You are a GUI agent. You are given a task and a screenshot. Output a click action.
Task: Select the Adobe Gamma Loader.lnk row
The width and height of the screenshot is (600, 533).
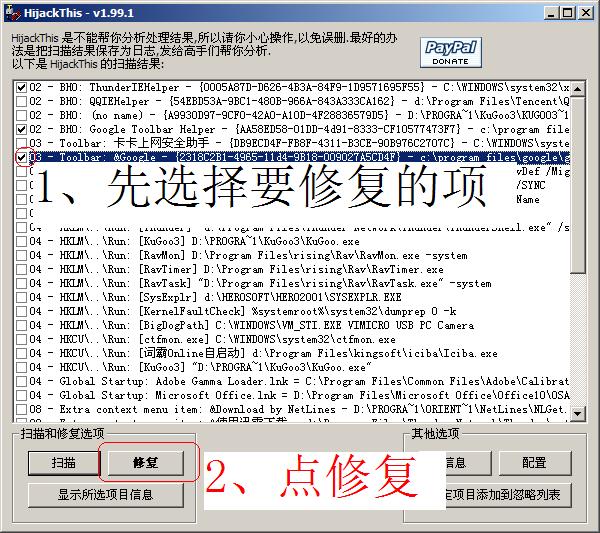pos(299,381)
